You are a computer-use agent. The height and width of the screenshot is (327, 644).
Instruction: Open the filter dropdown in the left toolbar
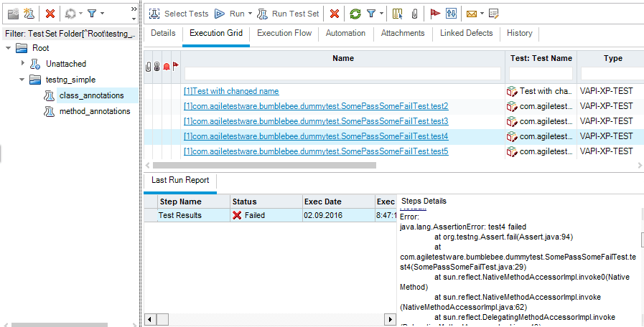[x=102, y=14]
